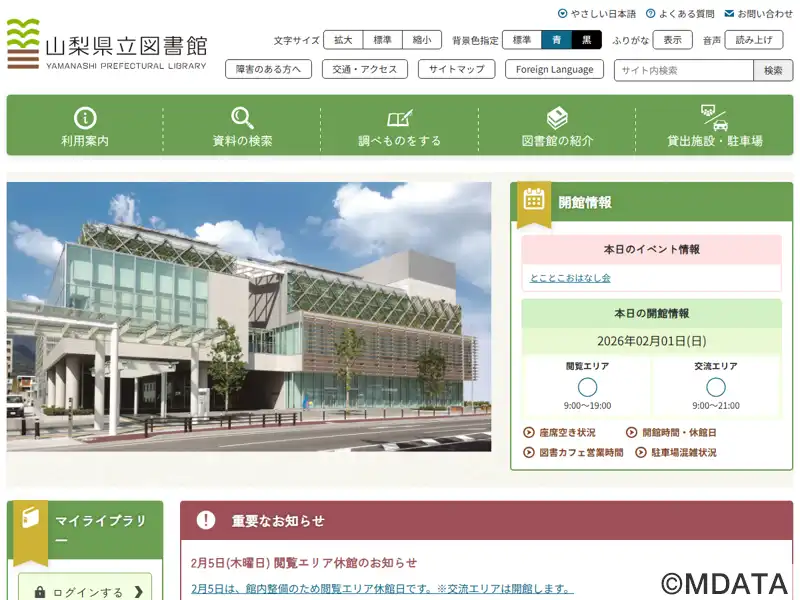Toggle furigana with 表示 button
800x600 pixels.
(672, 40)
